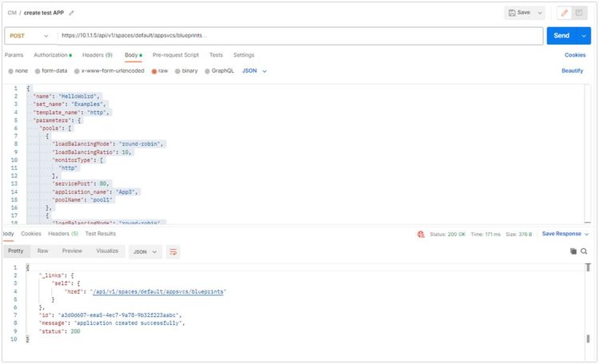Click the pencil icon to rename request
This screenshot has width=599, height=364.
(x=71, y=13)
